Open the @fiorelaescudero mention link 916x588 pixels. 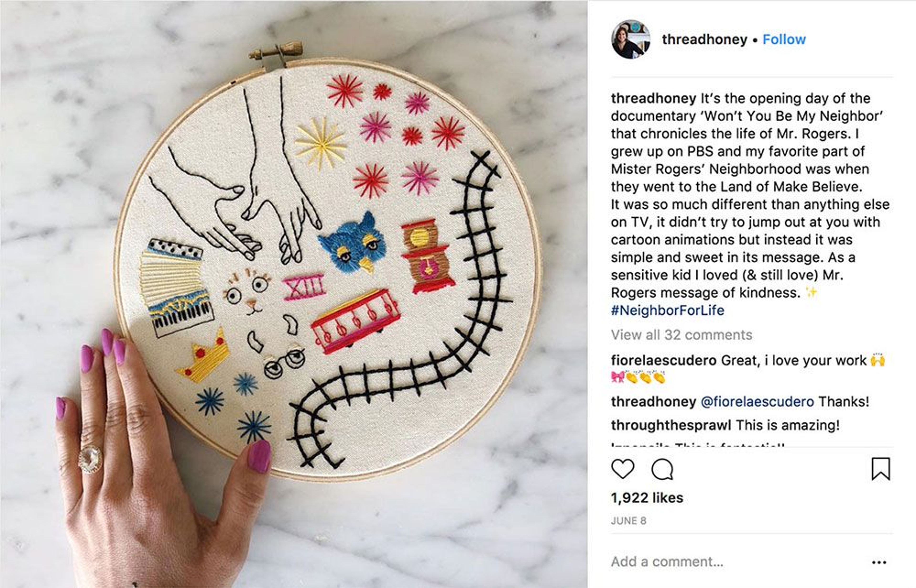[x=757, y=402]
